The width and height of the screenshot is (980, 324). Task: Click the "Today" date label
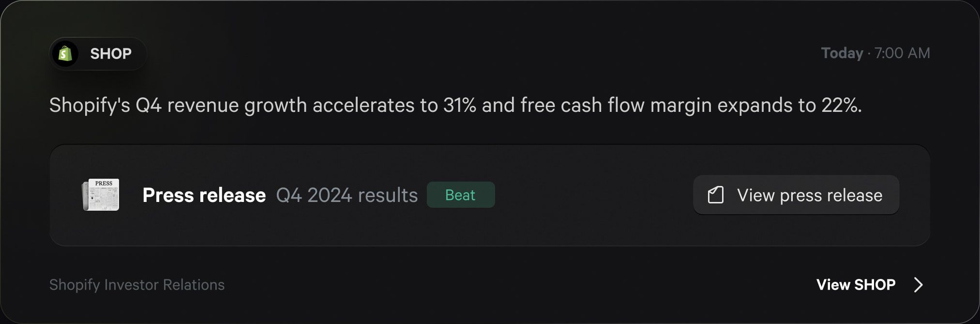(x=842, y=53)
